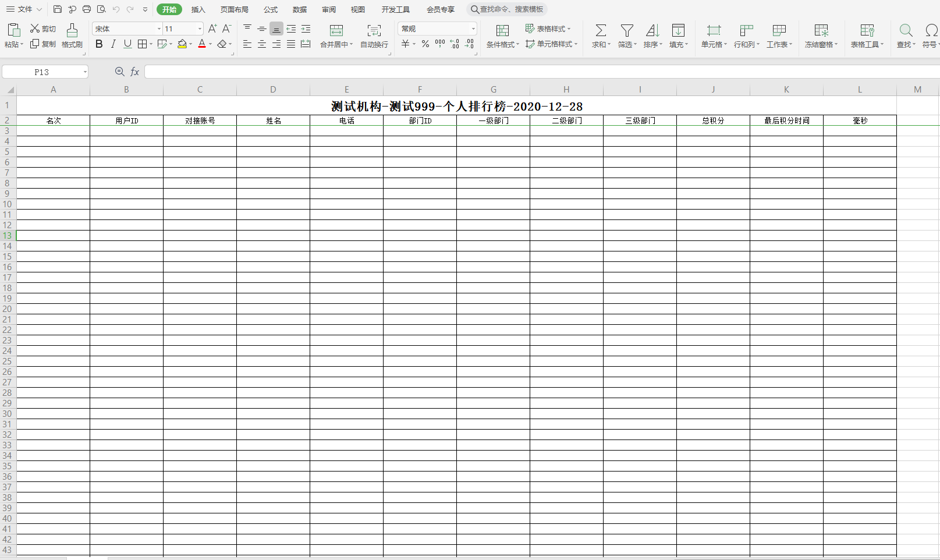Open the 数据 ribbon tab
Viewport: 940px width, 560px height.
pyautogui.click(x=299, y=9)
